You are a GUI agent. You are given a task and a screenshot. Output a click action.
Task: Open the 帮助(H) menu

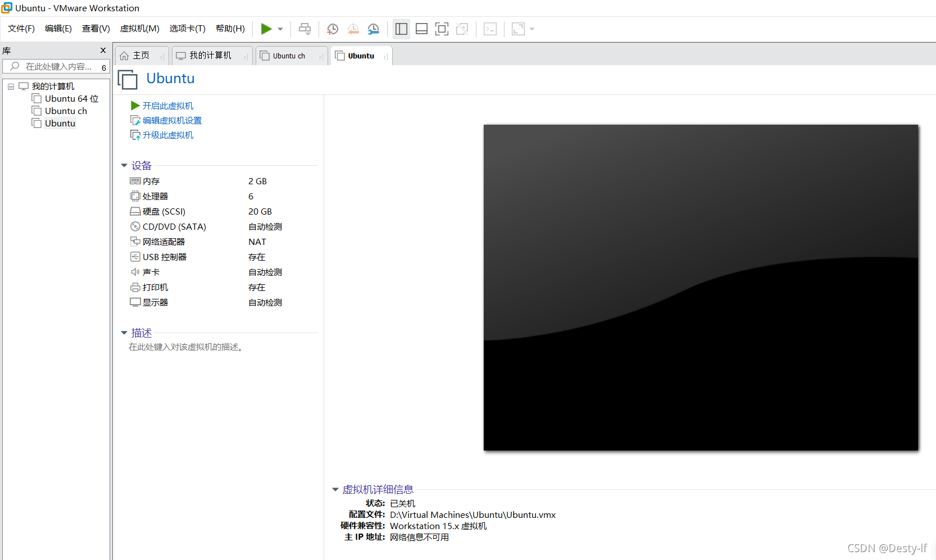[x=230, y=29]
